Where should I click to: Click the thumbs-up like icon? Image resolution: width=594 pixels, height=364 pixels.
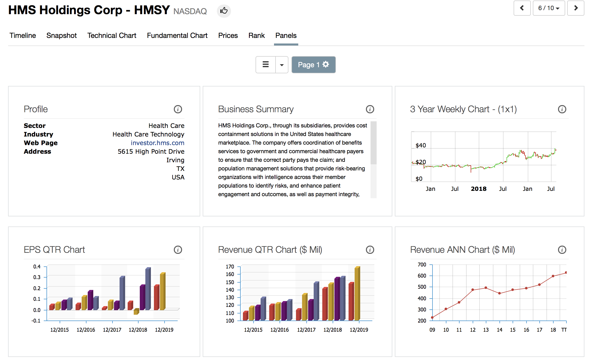pos(224,11)
